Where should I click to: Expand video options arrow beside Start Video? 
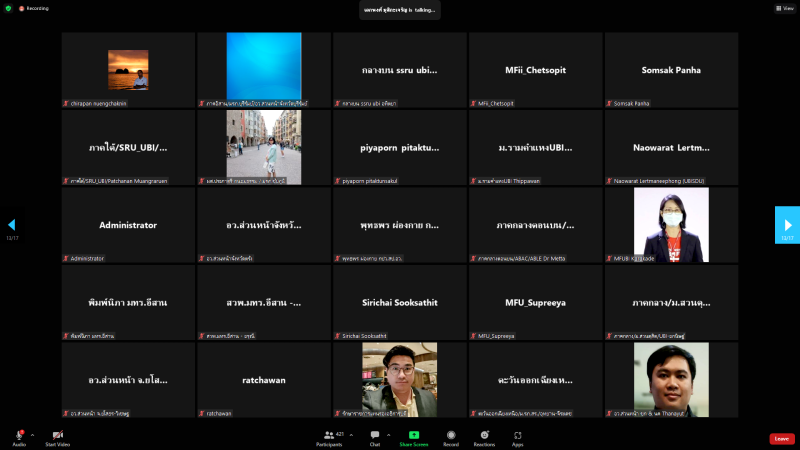pyautogui.click(x=73, y=435)
